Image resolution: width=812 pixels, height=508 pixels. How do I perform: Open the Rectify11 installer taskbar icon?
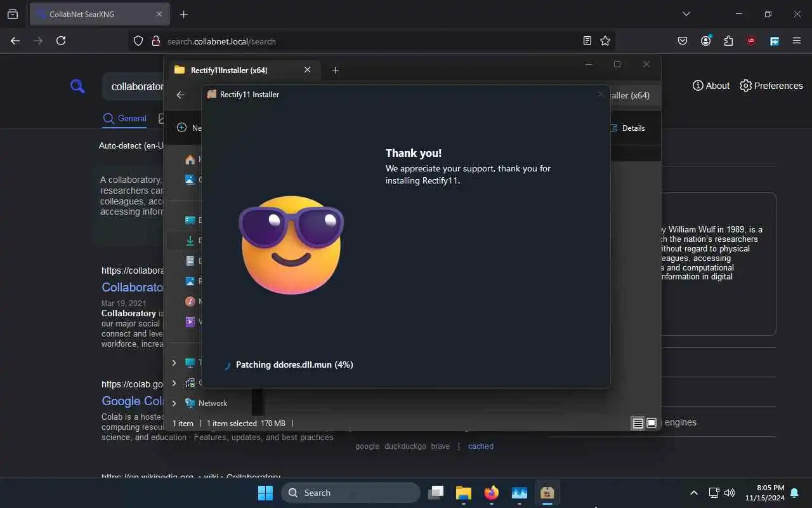coord(547,493)
